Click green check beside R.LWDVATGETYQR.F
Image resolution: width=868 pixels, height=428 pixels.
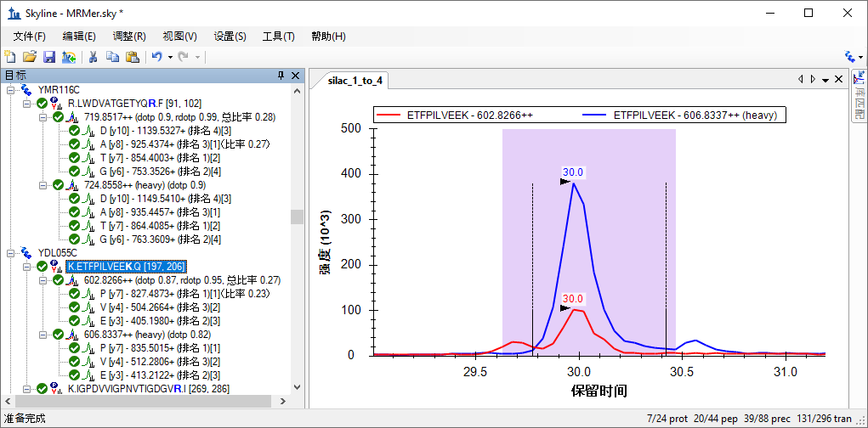42,104
